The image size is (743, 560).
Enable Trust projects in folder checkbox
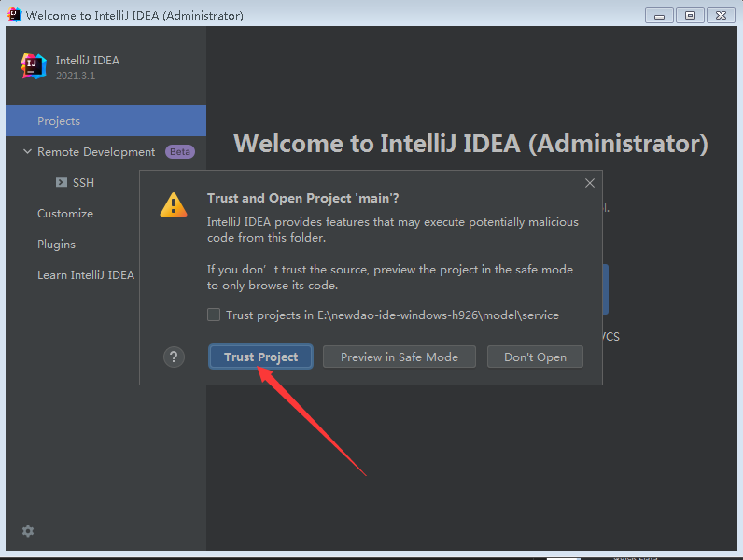pyautogui.click(x=214, y=315)
